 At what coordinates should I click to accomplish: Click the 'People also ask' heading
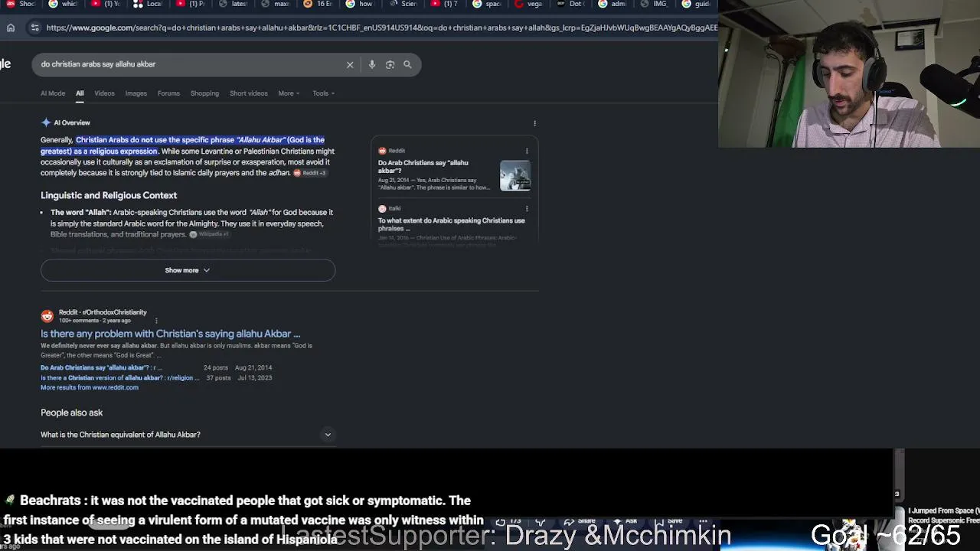(x=71, y=412)
